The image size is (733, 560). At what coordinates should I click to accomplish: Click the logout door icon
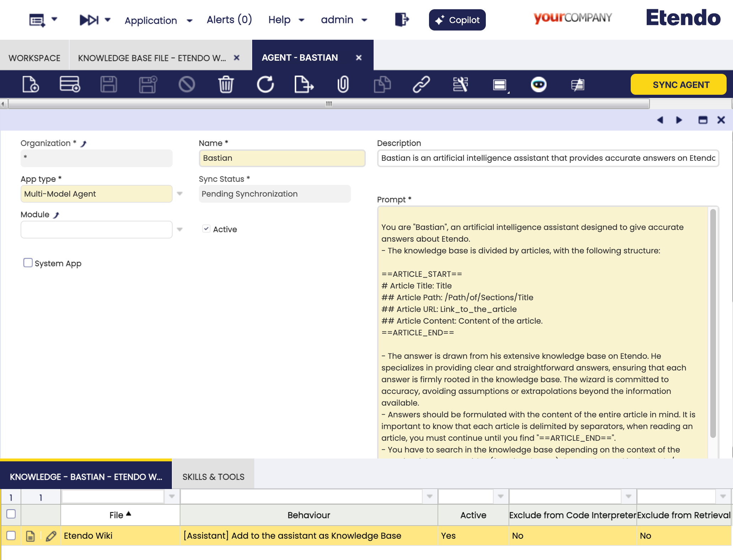[402, 20]
